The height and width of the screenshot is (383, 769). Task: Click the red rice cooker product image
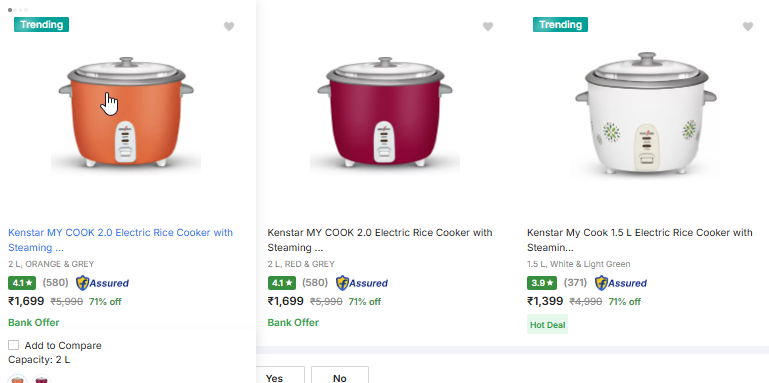[385, 114]
